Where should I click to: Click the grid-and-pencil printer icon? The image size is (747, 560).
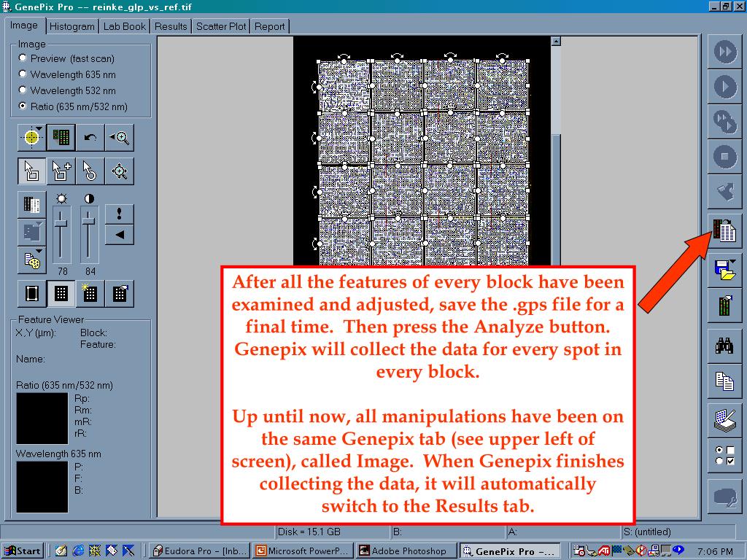point(724,421)
